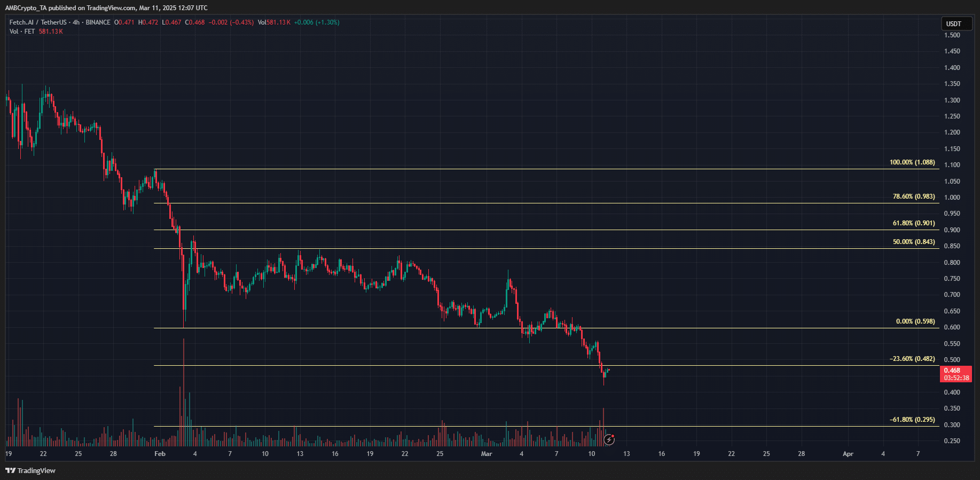Click the closing value C0.468 in header
The image size is (980, 480).
[195, 22]
